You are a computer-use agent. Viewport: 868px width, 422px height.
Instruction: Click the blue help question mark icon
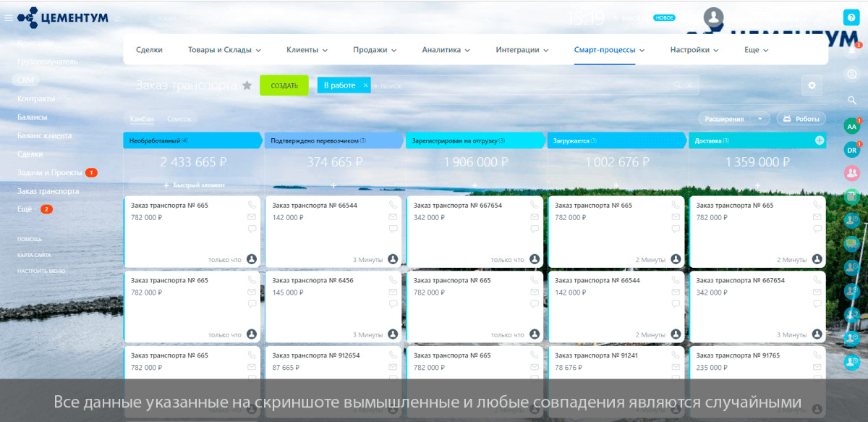851,17
